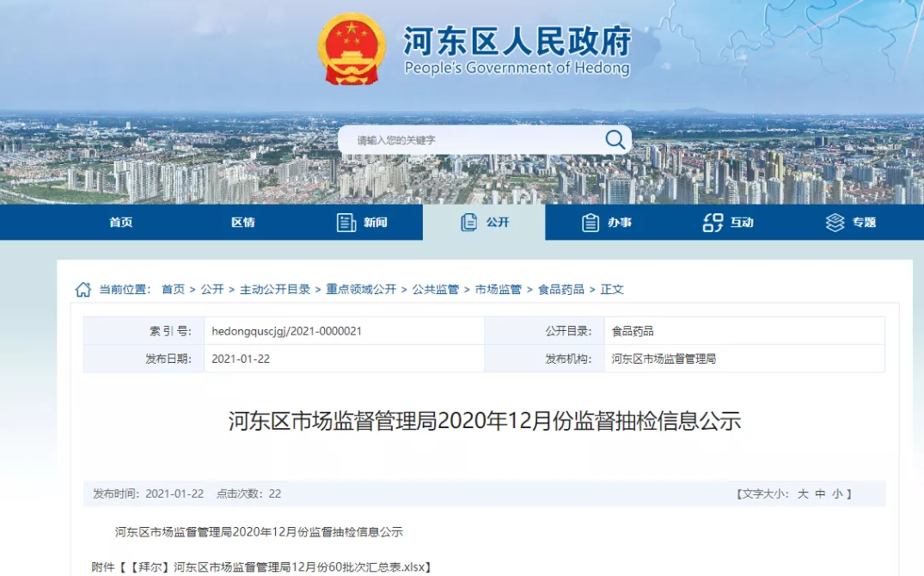Open the 区情 navigation menu item
924x576 pixels.
pos(243,223)
